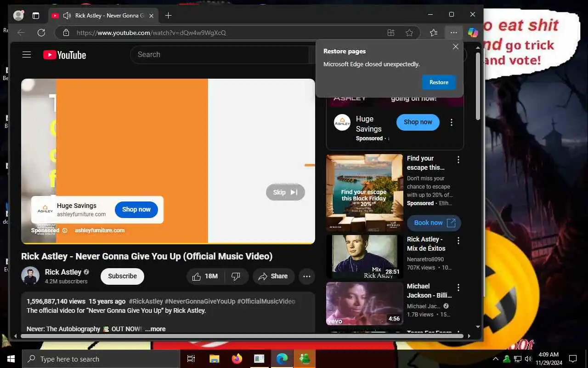Launch Firefox from the taskbar
Screen dimensions: 588x368
pyautogui.click(x=237, y=359)
